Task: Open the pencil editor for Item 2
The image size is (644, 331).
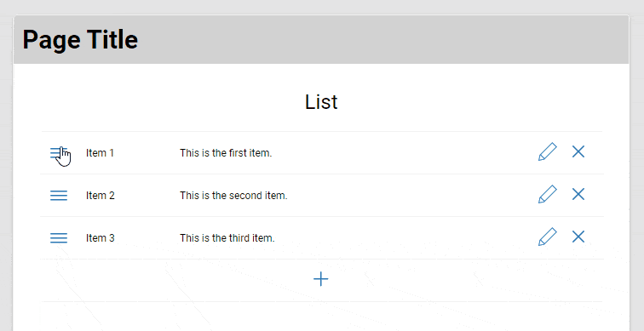Action: tap(548, 194)
